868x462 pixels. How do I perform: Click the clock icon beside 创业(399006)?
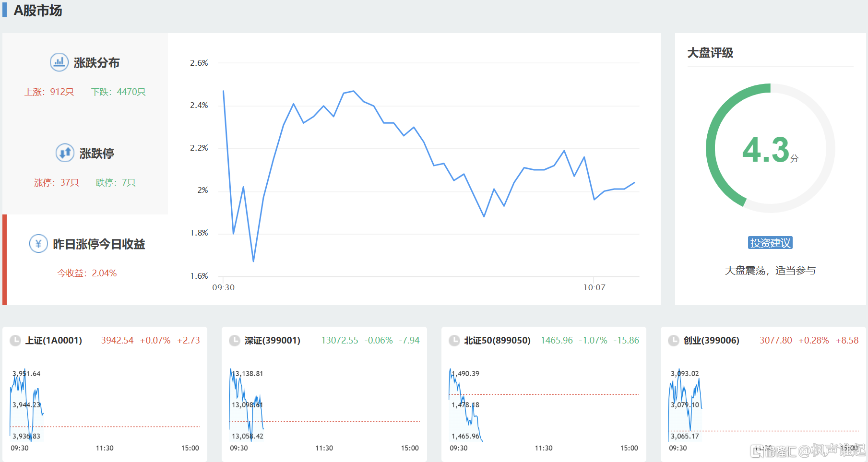tap(674, 341)
